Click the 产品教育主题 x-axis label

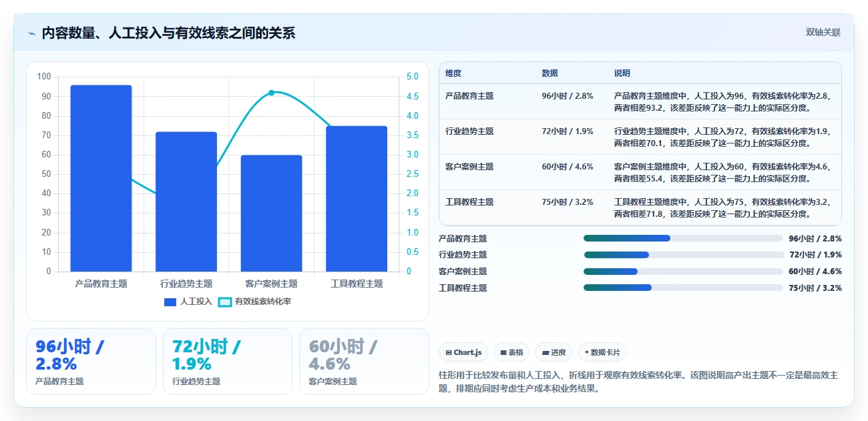click(x=101, y=284)
